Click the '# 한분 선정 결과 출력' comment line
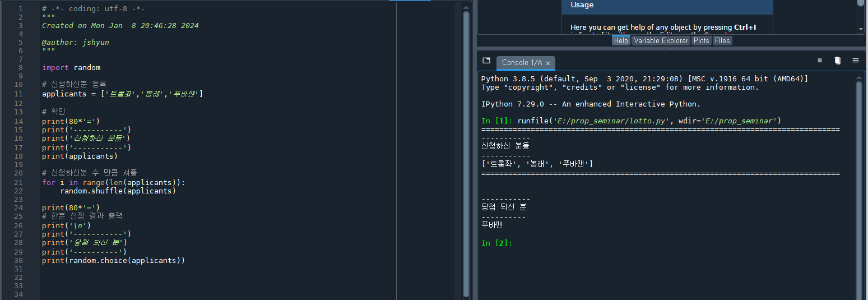The image size is (868, 300). click(x=82, y=215)
